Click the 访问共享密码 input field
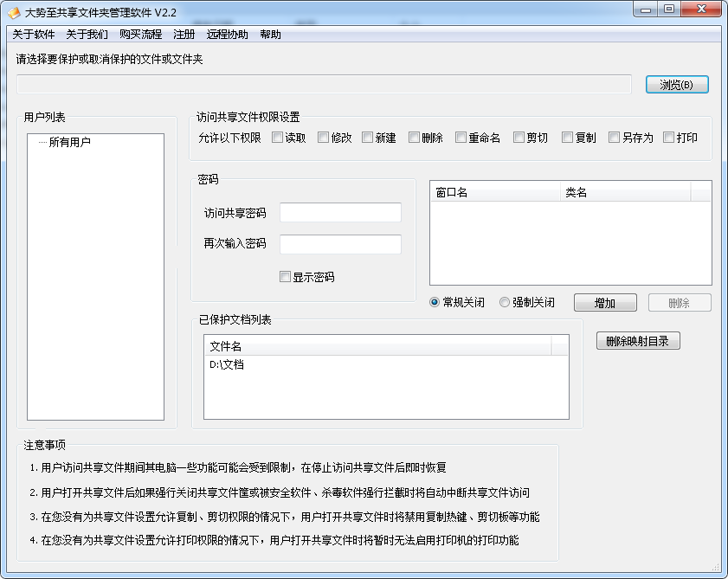 (340, 213)
